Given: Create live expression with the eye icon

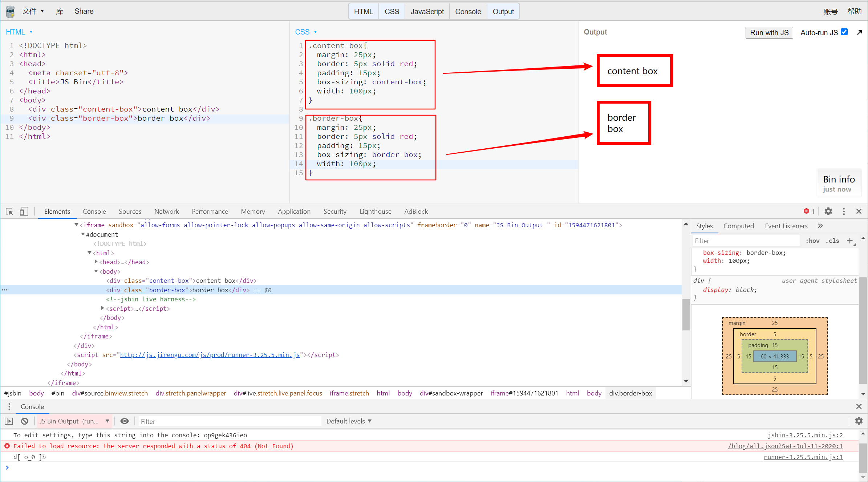Looking at the screenshot, I should click(x=125, y=421).
